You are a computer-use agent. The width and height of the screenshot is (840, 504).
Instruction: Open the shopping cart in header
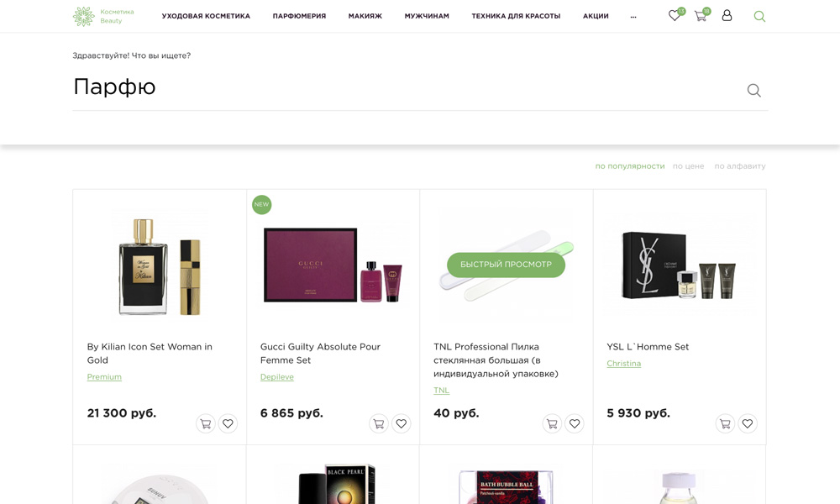700,16
